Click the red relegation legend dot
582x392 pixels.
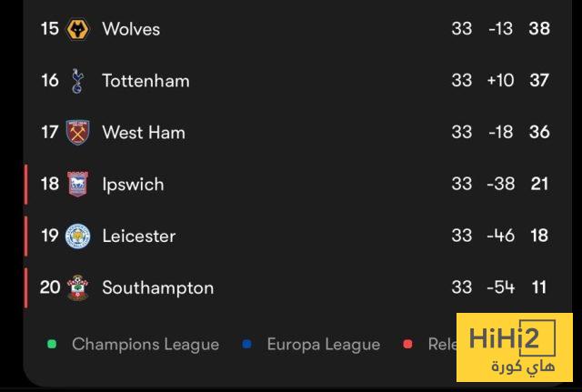coord(407,345)
